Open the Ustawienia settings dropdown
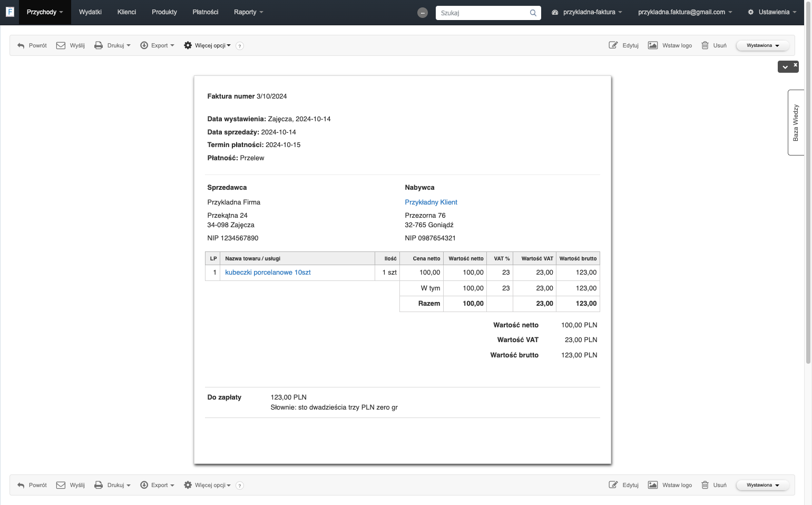The width and height of the screenshot is (812, 505). click(772, 12)
